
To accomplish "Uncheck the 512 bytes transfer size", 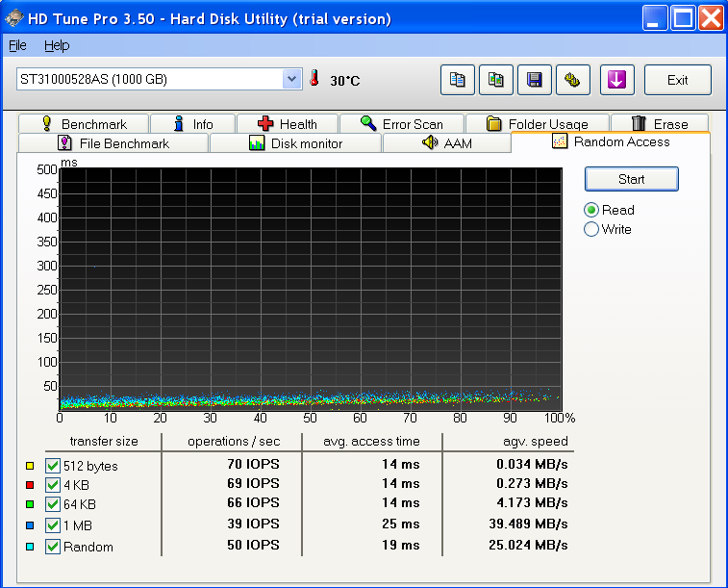I will (x=53, y=467).
